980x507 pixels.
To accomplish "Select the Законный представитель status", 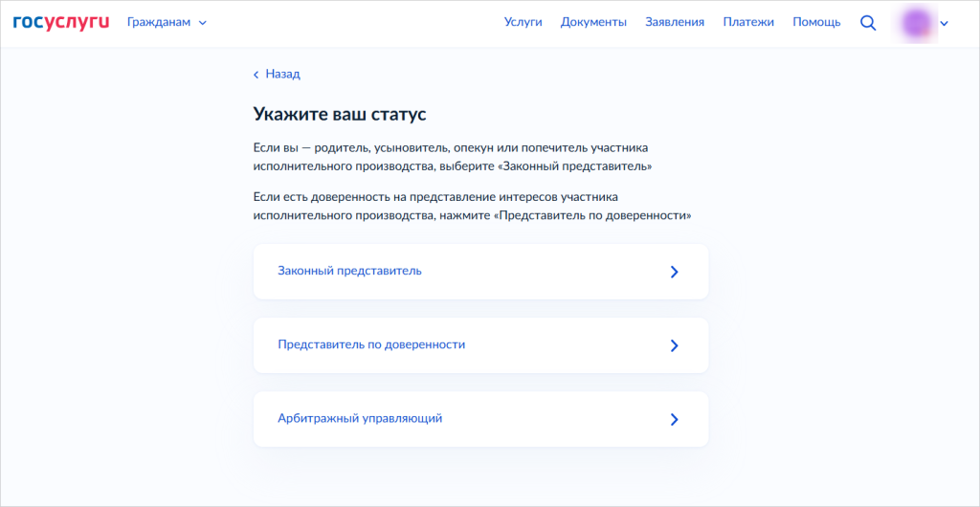I will (349, 271).
